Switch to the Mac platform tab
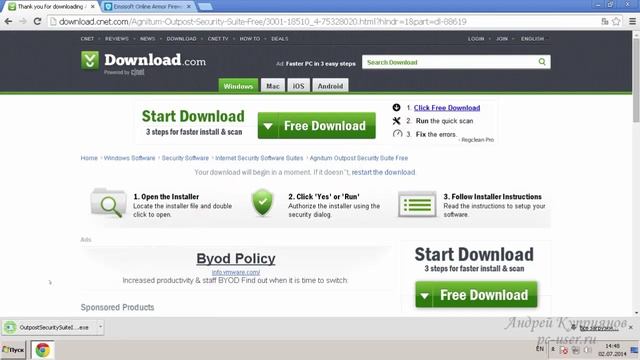 click(x=273, y=86)
